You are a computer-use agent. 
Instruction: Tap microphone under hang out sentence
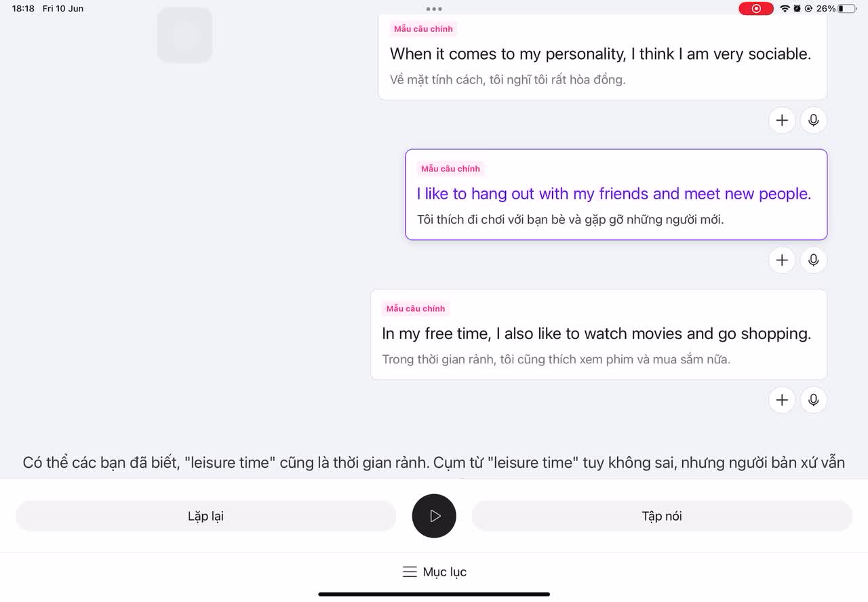coord(814,260)
